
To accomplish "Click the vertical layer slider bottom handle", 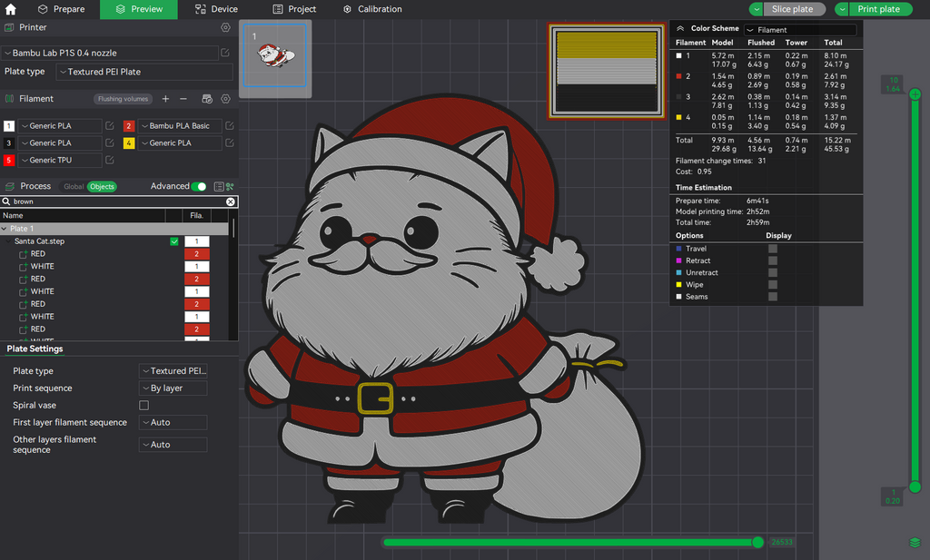I will (915, 487).
